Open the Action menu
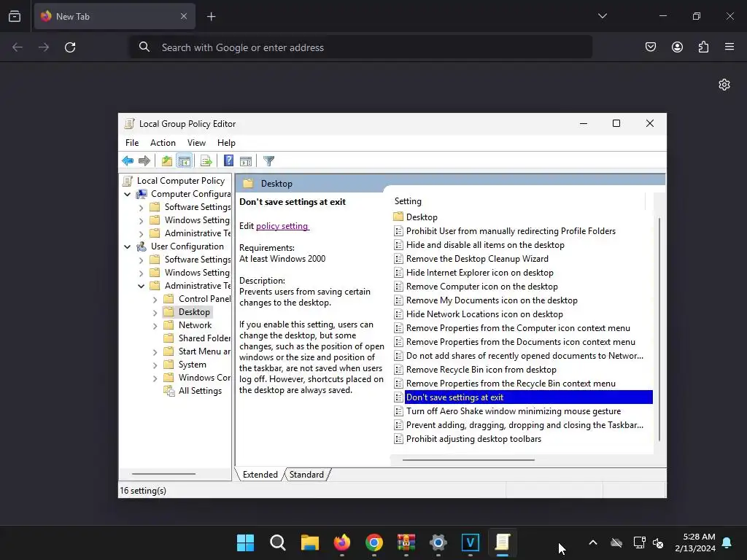 click(163, 143)
